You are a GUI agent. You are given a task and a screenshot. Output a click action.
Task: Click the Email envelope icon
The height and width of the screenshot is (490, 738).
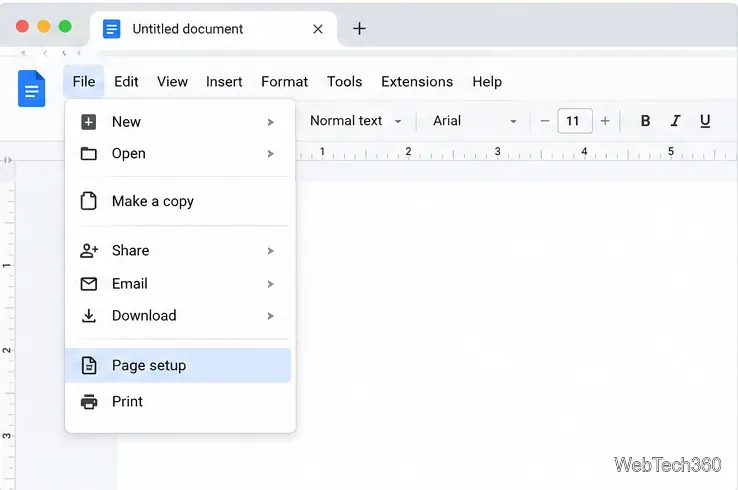click(x=88, y=284)
